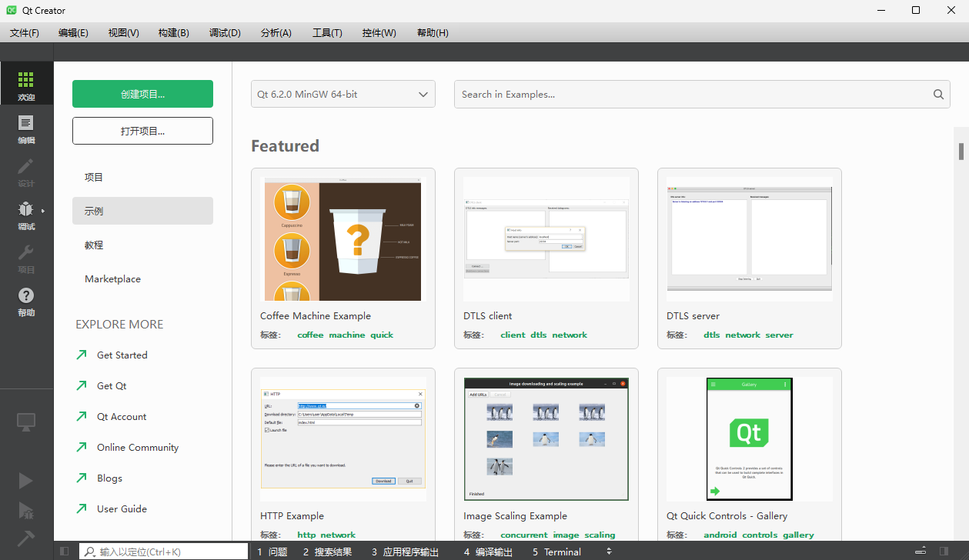Expand the Debug mode submenu arrow
969x560 pixels.
(x=43, y=210)
